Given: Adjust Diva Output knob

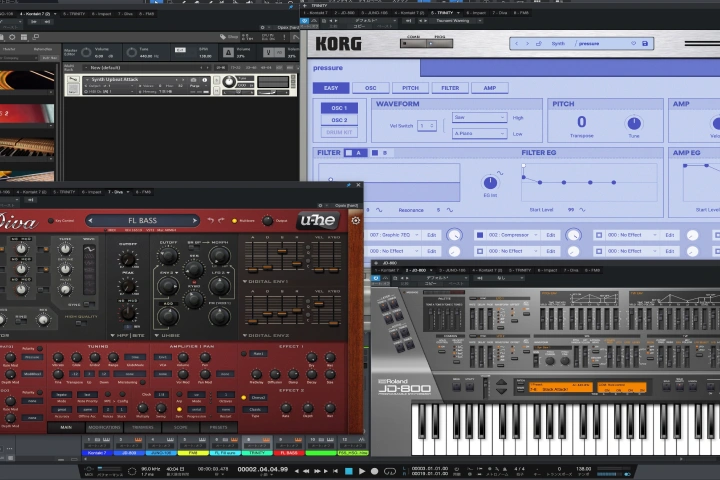Looking at the screenshot, I should point(267,221).
